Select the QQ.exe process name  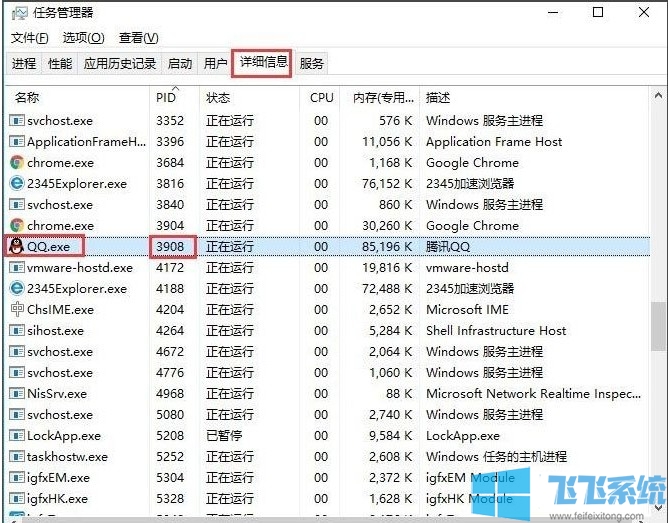pos(48,247)
